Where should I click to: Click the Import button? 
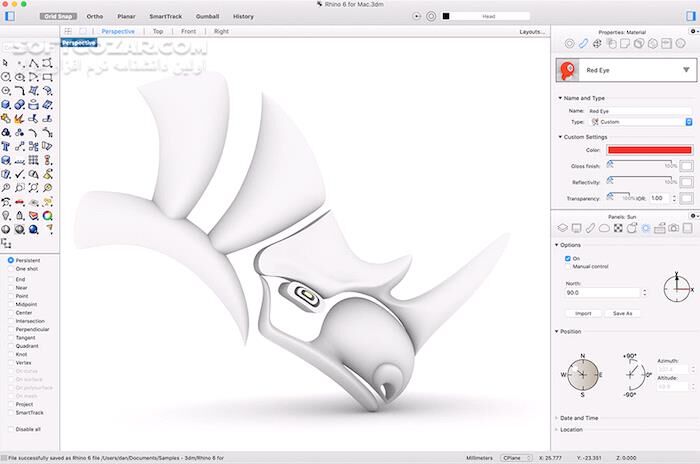click(583, 314)
